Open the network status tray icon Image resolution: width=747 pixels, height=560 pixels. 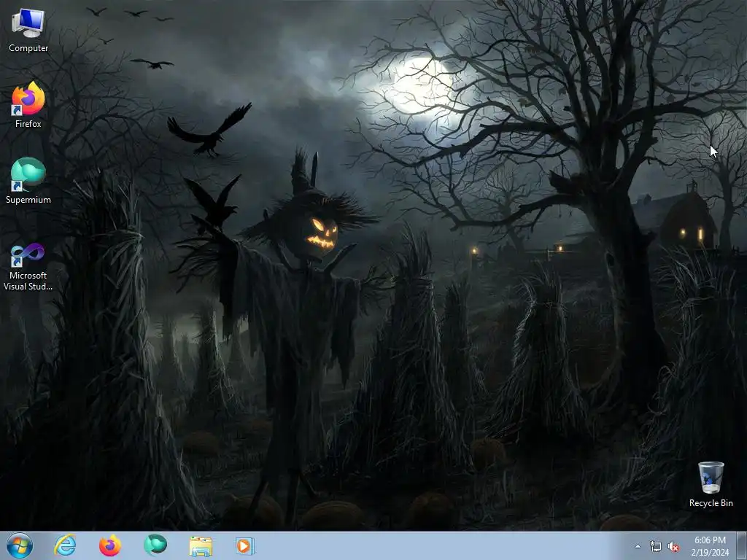[x=656, y=547]
